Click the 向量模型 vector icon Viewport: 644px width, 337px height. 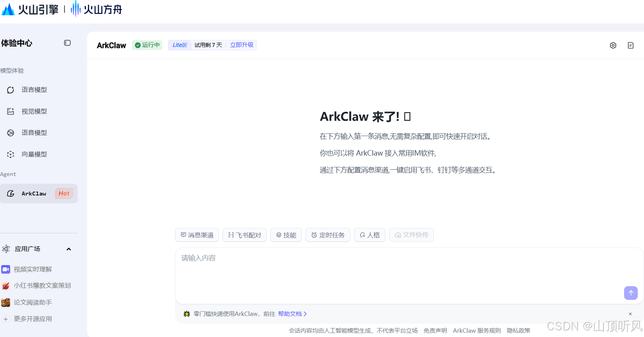point(11,154)
